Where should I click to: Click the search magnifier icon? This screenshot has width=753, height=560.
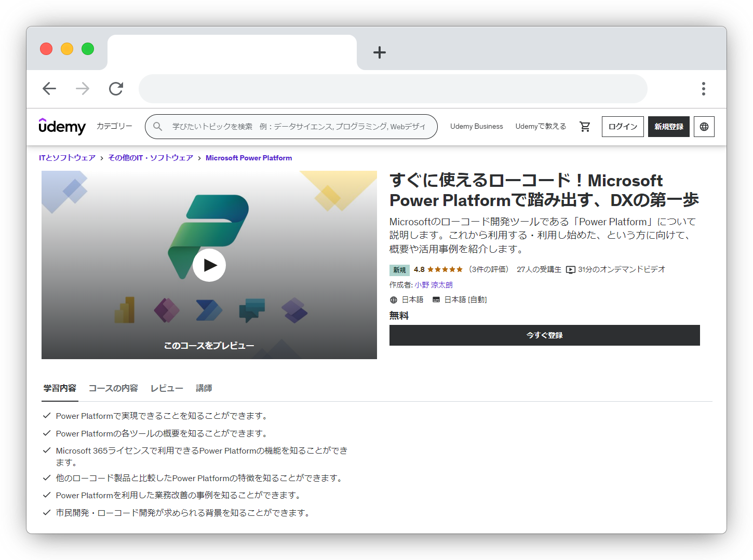158,127
